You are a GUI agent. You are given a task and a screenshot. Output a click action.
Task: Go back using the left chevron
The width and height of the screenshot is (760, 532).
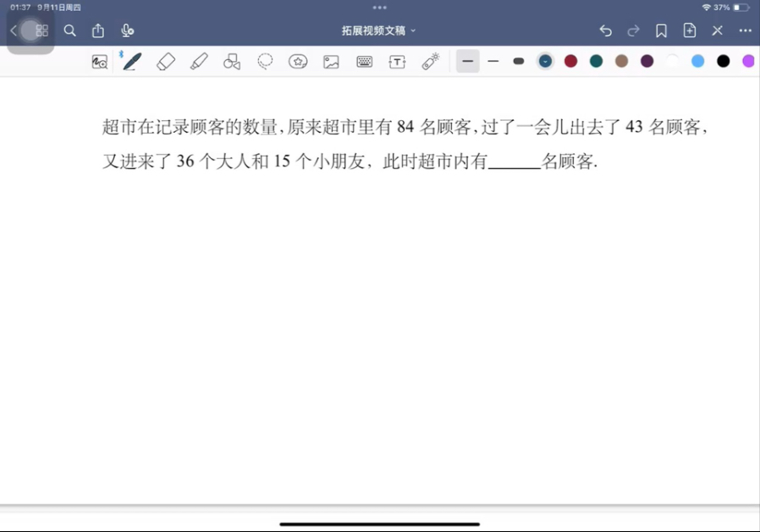14,31
